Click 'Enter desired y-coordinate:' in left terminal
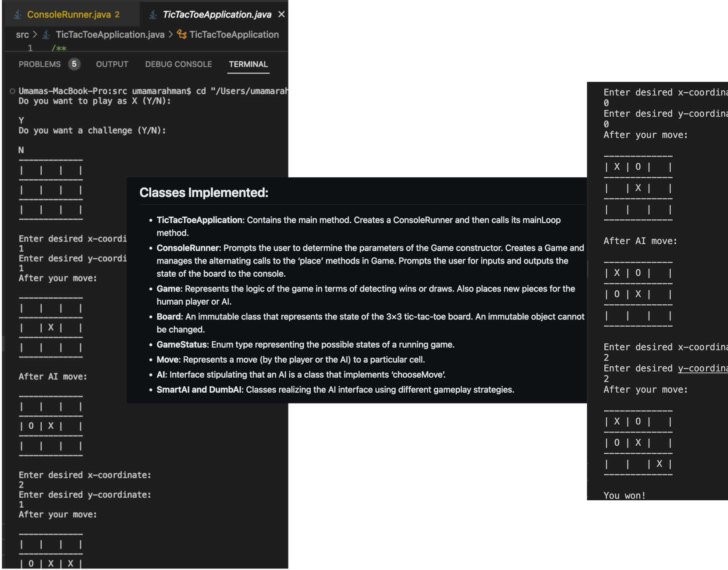 click(85, 495)
